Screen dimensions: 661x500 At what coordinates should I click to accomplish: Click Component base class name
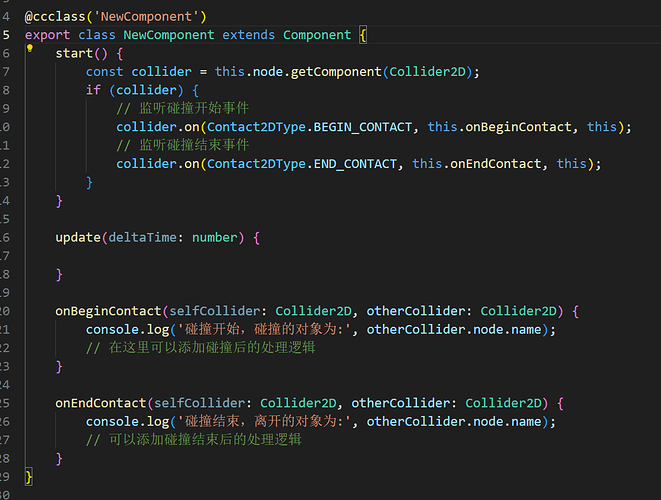pyautogui.click(x=317, y=35)
